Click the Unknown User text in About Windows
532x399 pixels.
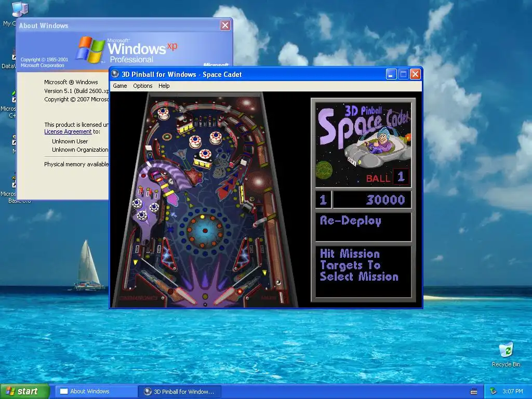(x=70, y=141)
